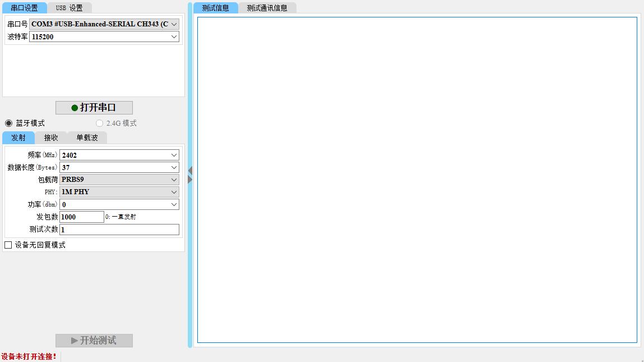Click the 开始测试 start test button

pyautogui.click(x=94, y=341)
